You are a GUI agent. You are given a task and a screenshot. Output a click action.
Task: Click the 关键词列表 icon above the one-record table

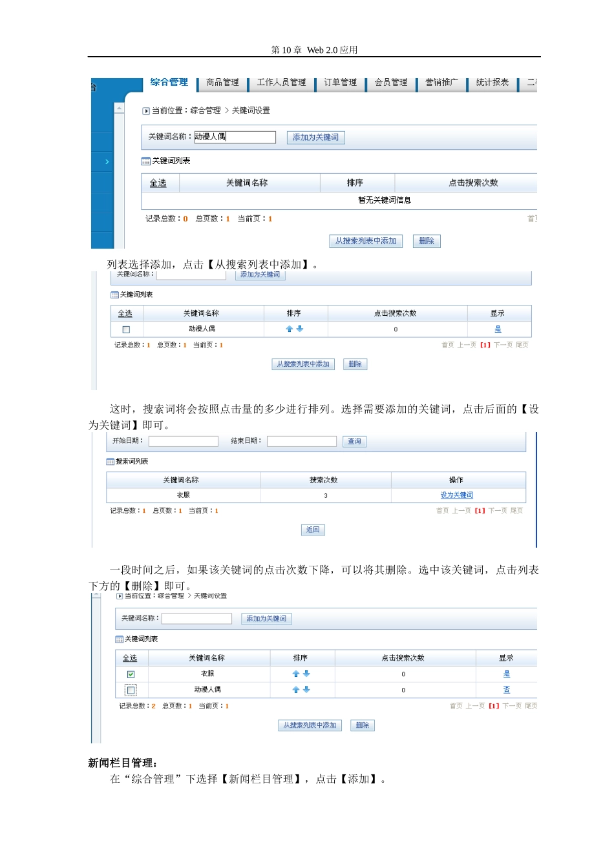(x=114, y=294)
